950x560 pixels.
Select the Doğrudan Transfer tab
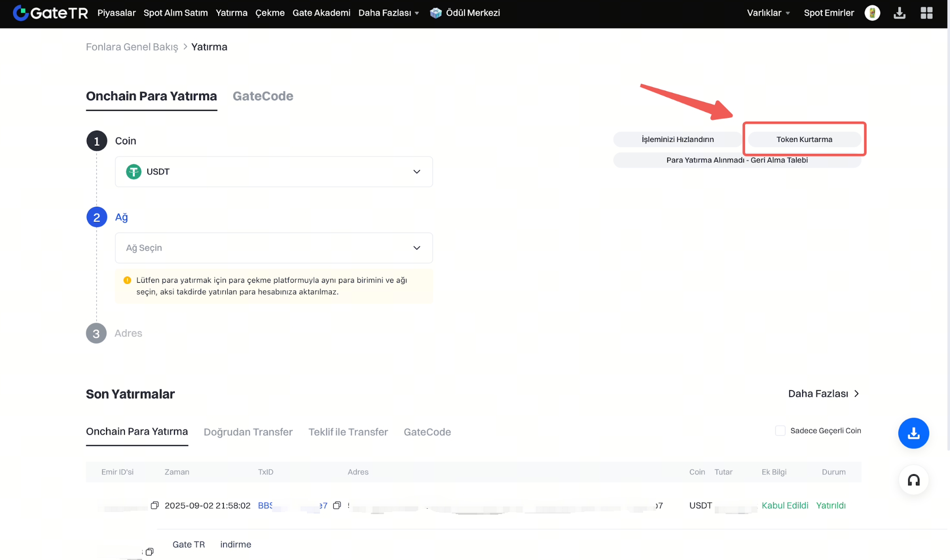[x=248, y=432]
